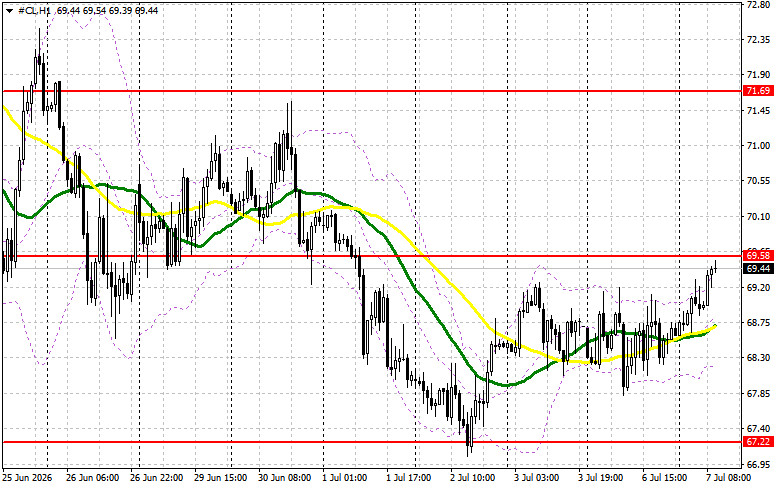
Task: Click the 25 Jun 2026 date label
Action: (x=28, y=478)
